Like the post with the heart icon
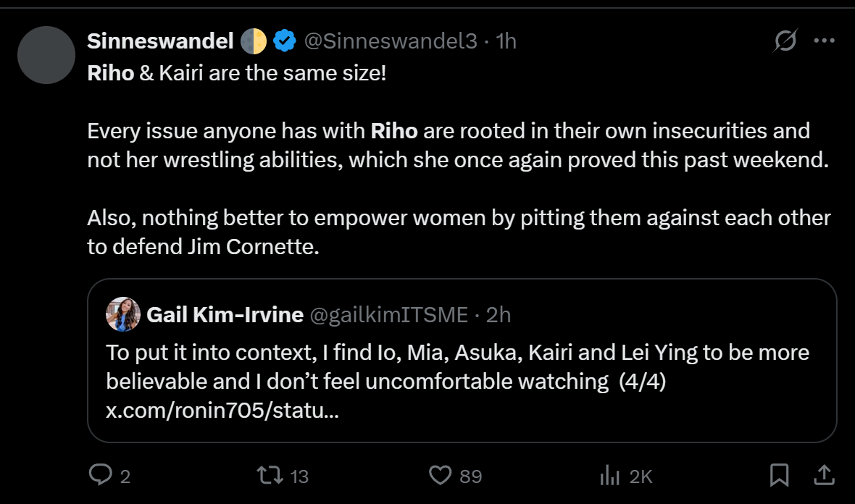This screenshot has width=855, height=504. click(441, 475)
